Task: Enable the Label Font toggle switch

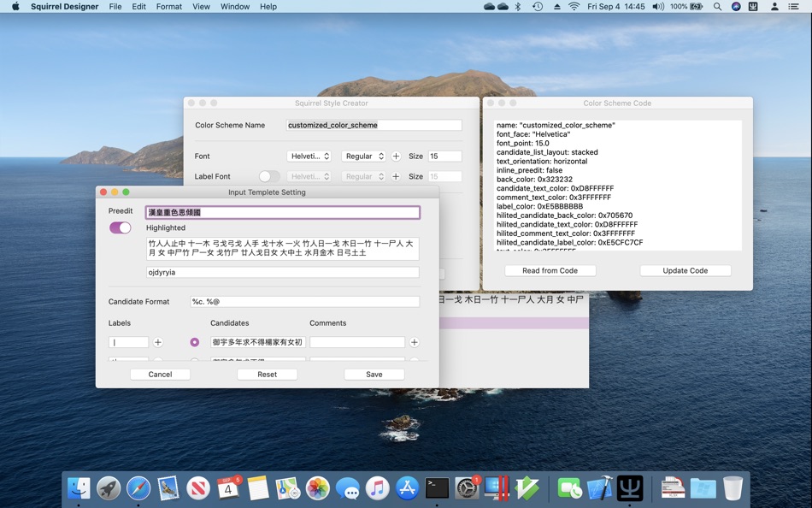Action: point(269,176)
